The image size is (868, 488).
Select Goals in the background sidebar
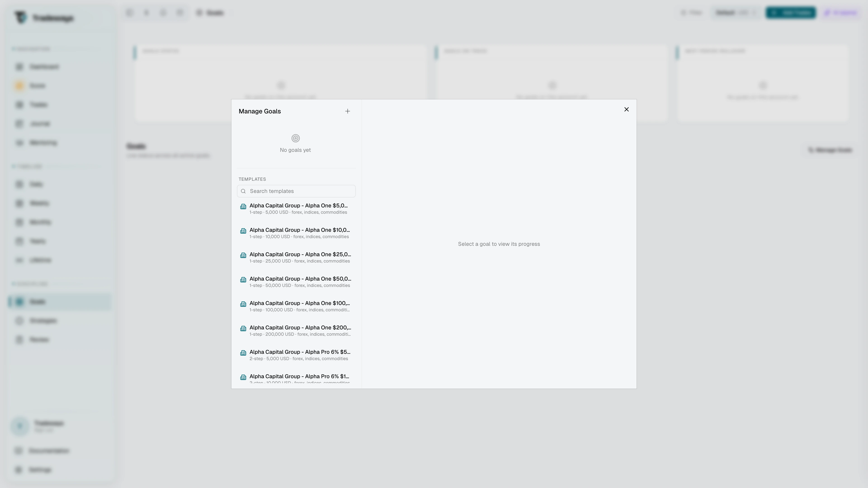[60, 302]
